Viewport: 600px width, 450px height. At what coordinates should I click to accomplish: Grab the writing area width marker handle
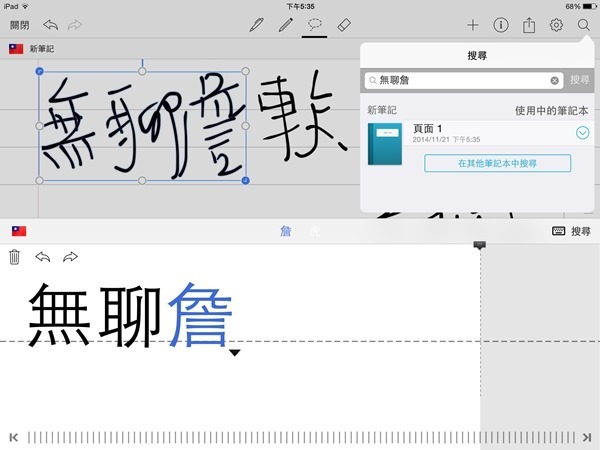click(x=480, y=245)
